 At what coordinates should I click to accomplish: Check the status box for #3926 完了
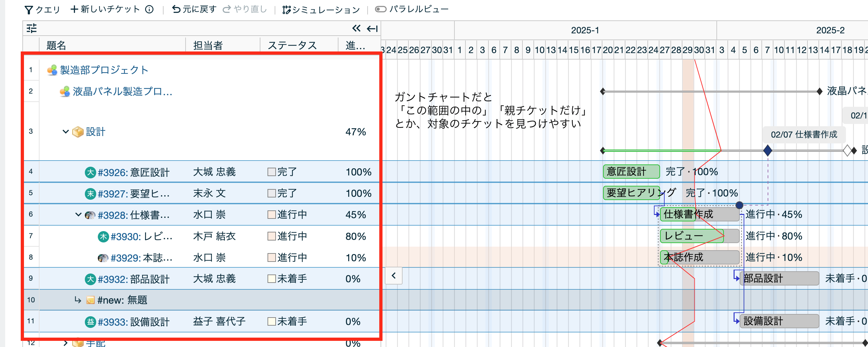(271, 172)
